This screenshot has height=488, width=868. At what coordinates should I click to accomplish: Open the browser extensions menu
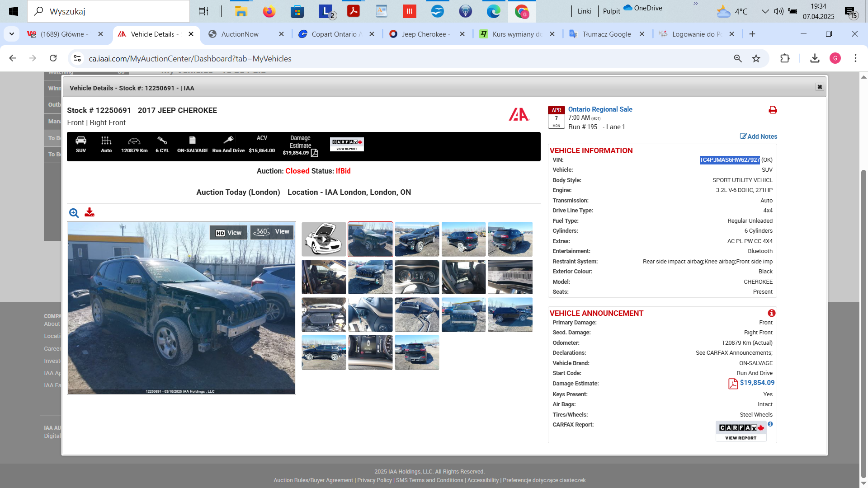(785, 58)
